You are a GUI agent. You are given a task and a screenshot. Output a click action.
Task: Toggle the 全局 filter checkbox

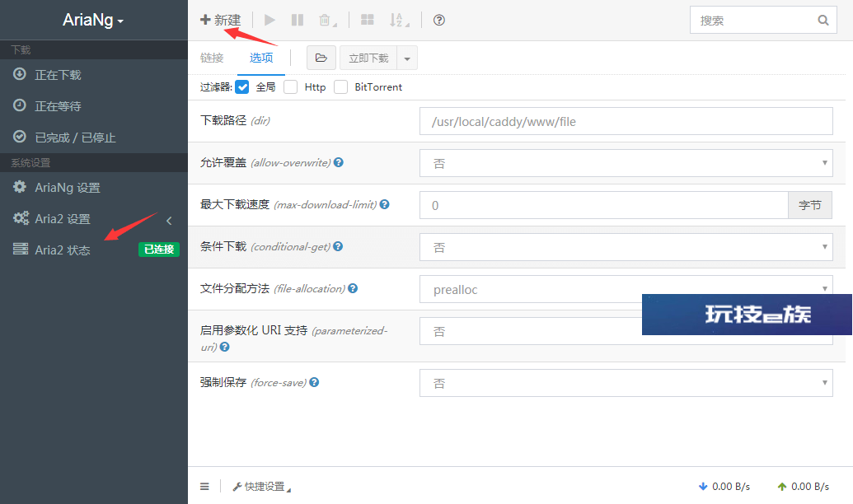(x=242, y=87)
